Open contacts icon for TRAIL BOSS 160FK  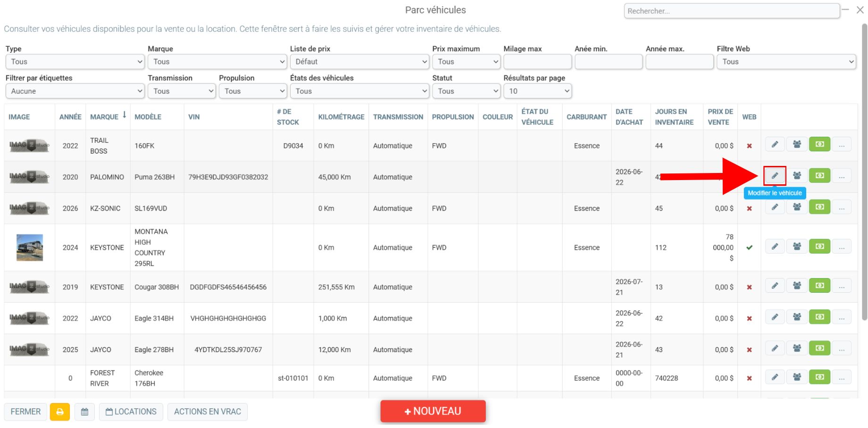797,145
